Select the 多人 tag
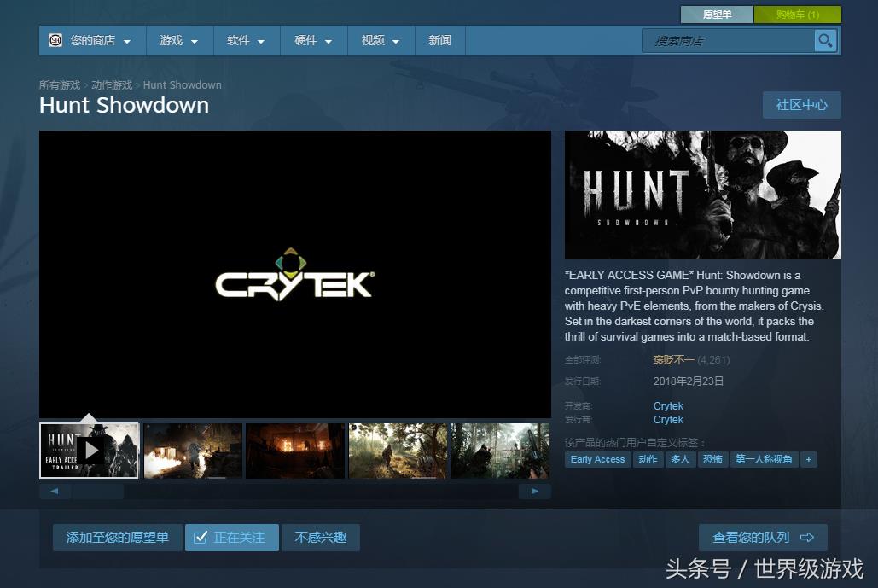This screenshot has width=878, height=588. point(680,460)
